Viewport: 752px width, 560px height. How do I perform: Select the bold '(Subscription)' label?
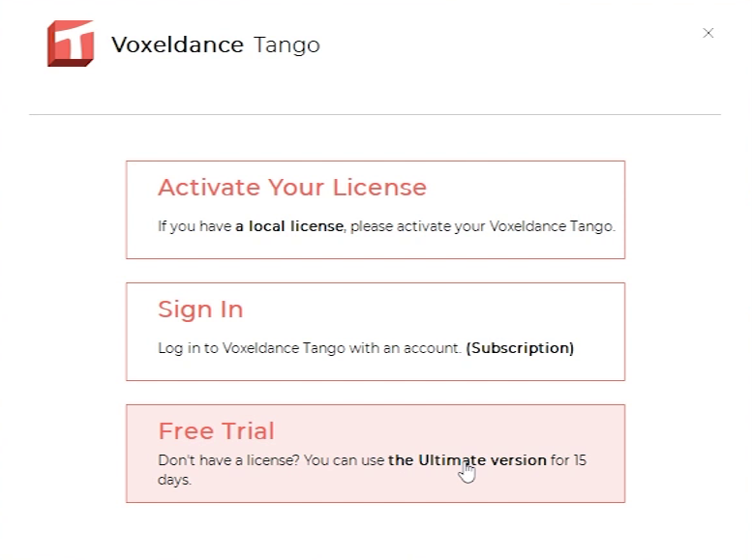click(x=520, y=347)
